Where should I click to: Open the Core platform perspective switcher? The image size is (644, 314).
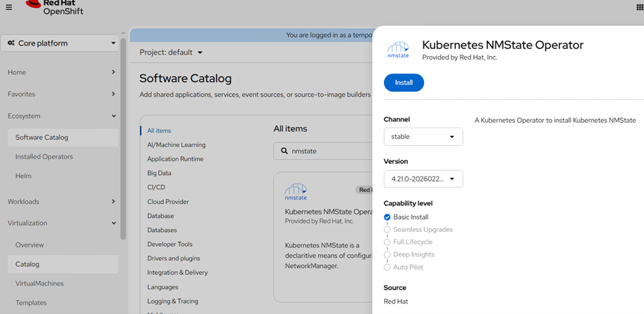[60, 43]
